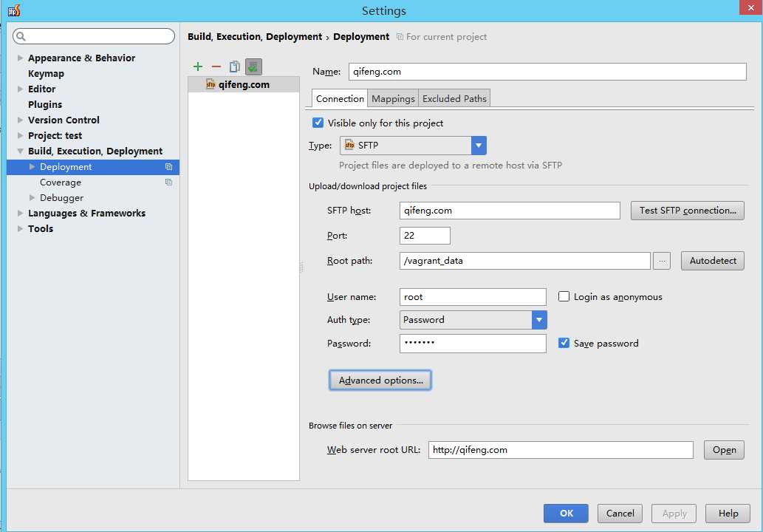
Task: Switch to the Connection tab
Action: 340,98
